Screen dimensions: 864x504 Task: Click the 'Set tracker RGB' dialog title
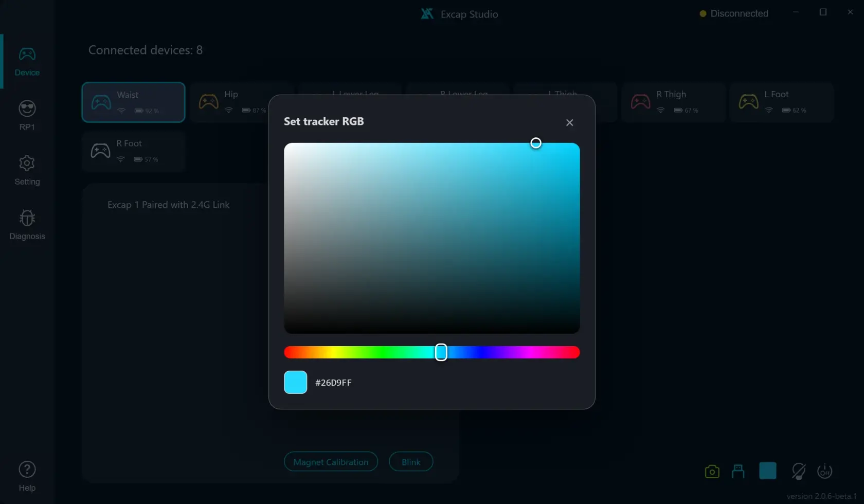[x=324, y=121]
